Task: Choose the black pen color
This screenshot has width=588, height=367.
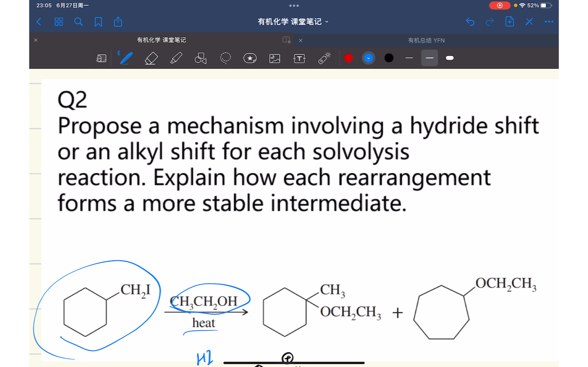Action: (389, 58)
